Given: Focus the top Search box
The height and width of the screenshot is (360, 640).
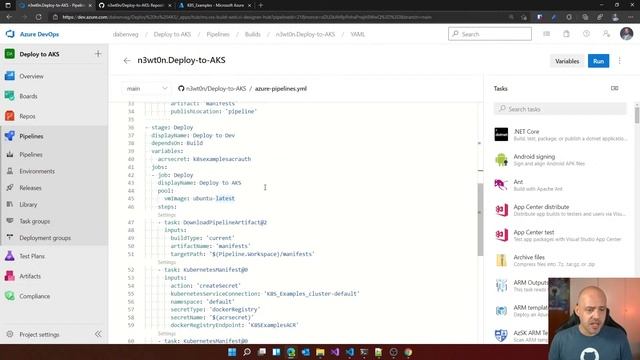Looking at the screenshot, I should click(490, 34).
